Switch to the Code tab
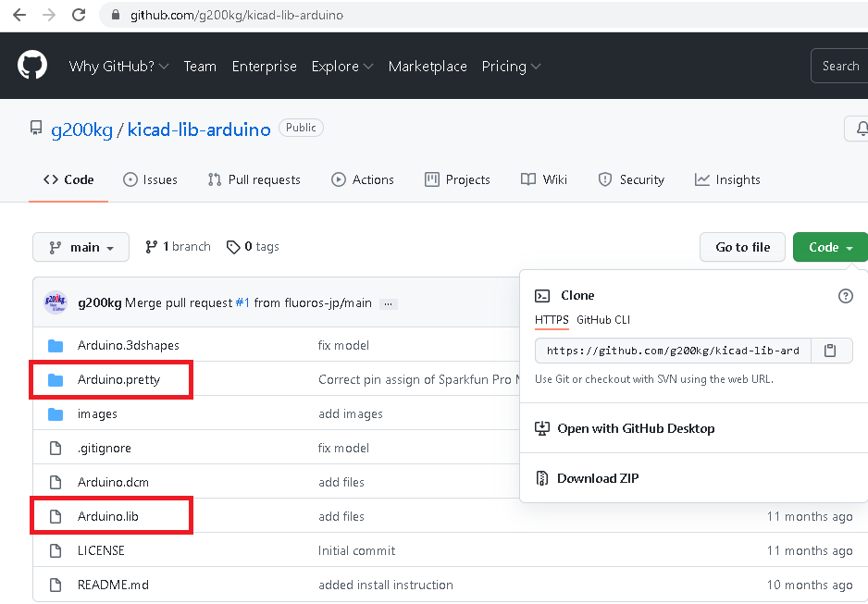The image size is (868, 604). [x=68, y=179]
